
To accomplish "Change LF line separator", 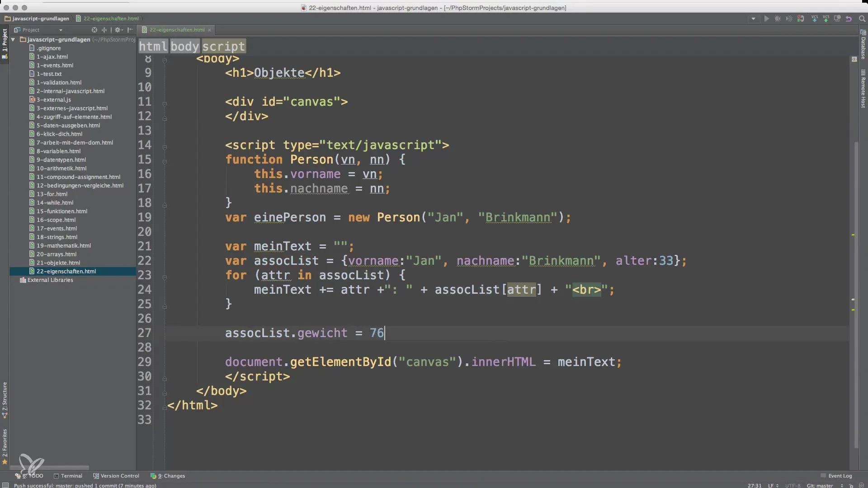I will 773,485.
